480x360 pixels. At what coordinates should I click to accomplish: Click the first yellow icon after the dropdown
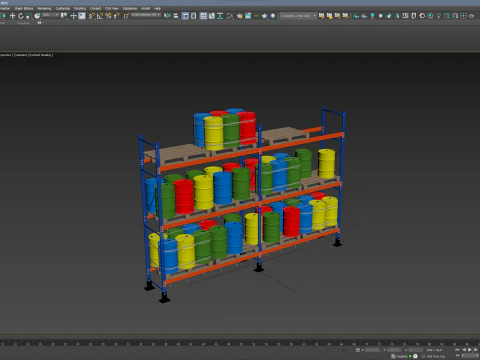click(321, 16)
